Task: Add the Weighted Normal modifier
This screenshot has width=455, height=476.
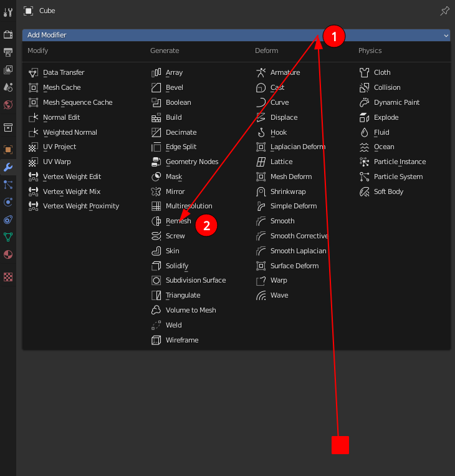Action: tap(62, 132)
